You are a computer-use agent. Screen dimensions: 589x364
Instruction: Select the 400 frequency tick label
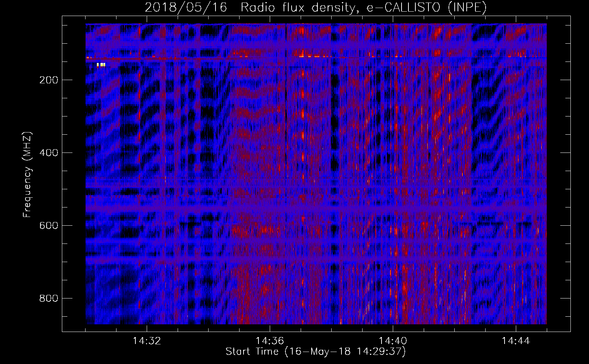point(49,153)
